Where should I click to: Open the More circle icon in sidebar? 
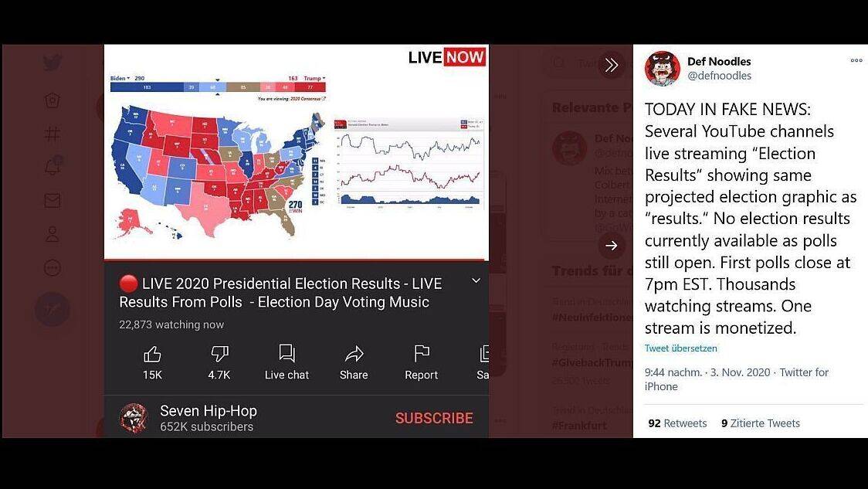[x=53, y=268]
